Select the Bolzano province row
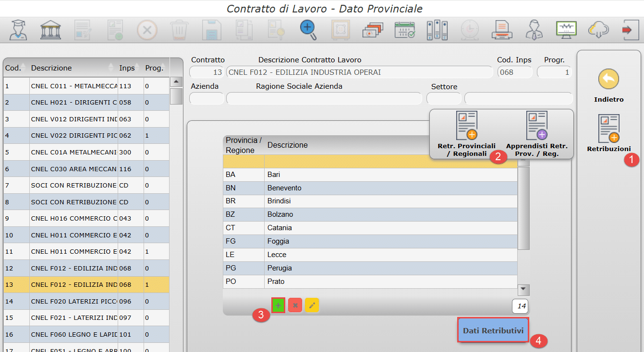644x352 pixels. click(370, 214)
